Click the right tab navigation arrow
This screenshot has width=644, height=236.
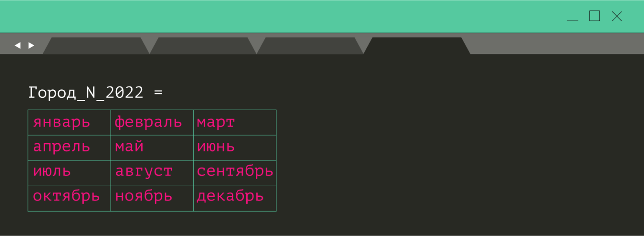pyautogui.click(x=31, y=46)
